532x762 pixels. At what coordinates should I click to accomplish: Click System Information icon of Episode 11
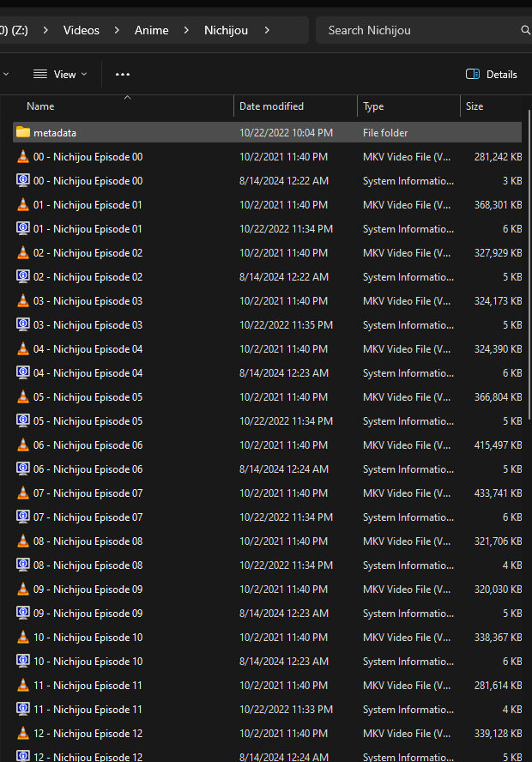[23, 710]
